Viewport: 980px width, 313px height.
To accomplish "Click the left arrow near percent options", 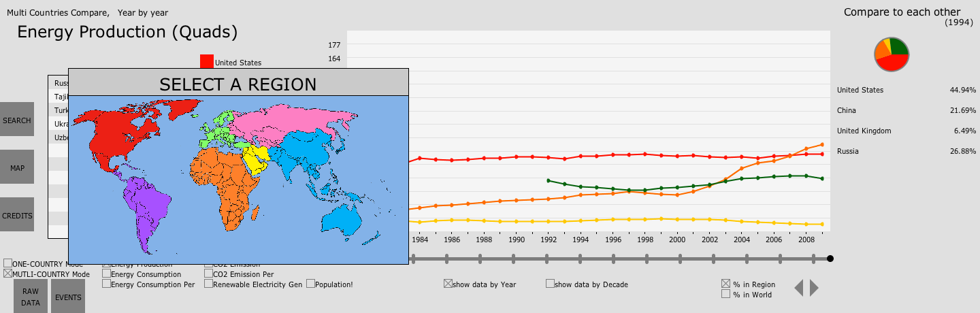I will 798,289.
